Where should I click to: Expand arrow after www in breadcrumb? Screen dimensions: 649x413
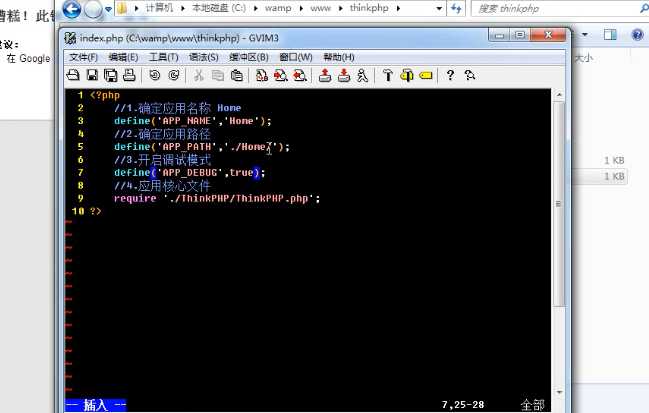[340, 8]
